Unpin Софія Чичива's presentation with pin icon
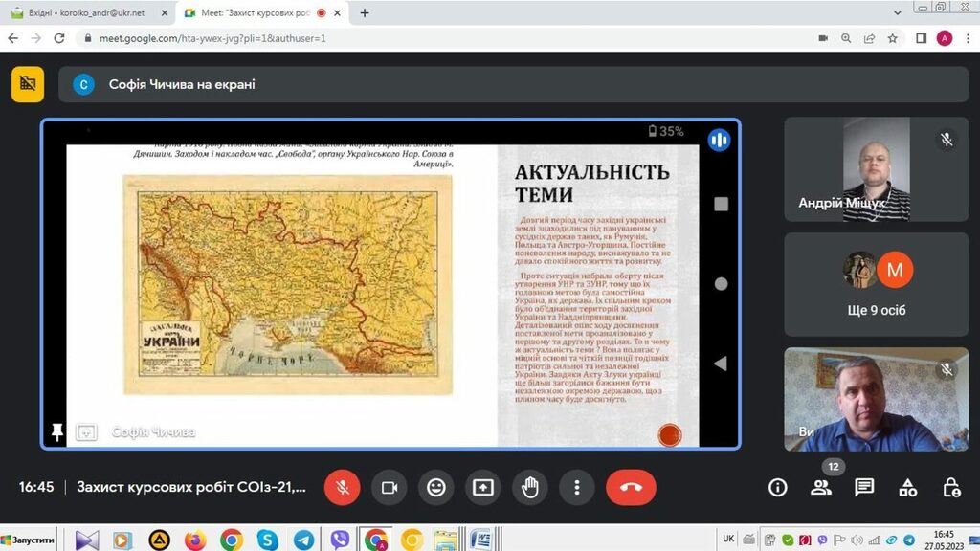This screenshot has height=551, width=980. pyautogui.click(x=57, y=432)
